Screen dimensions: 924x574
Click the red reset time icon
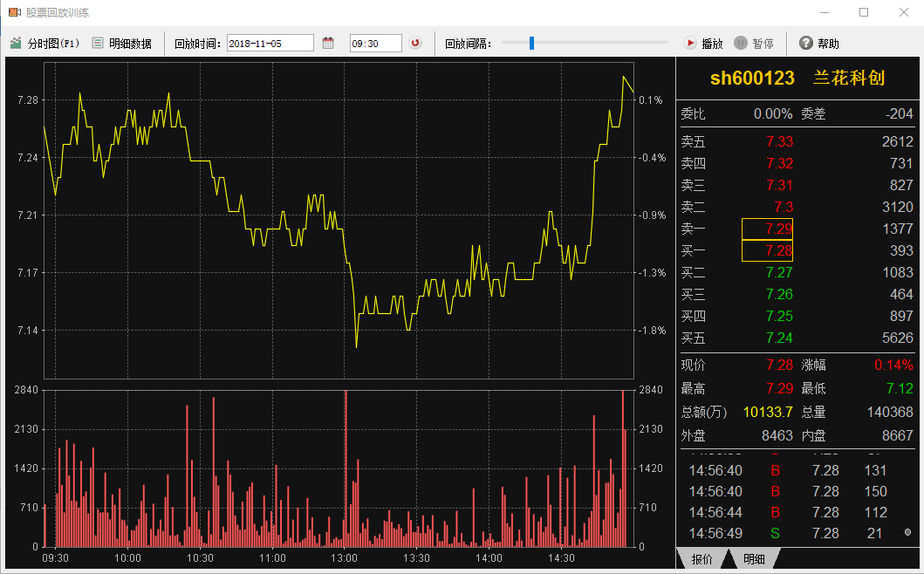tap(415, 43)
